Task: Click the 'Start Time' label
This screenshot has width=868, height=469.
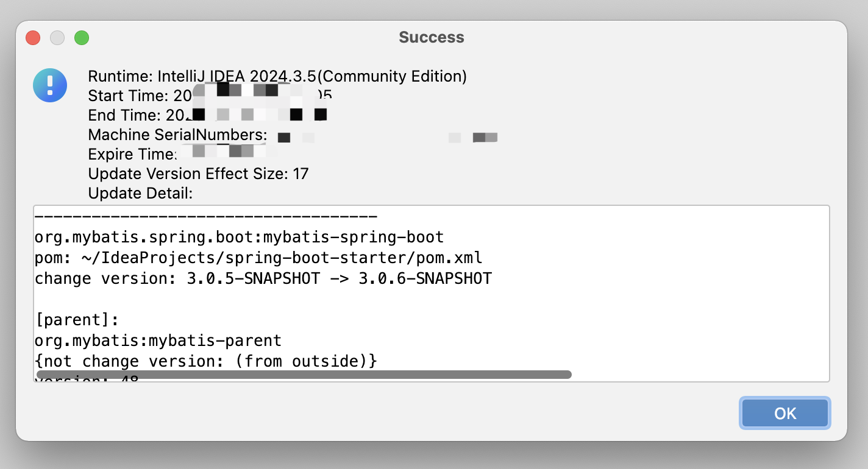Action: [x=127, y=96]
